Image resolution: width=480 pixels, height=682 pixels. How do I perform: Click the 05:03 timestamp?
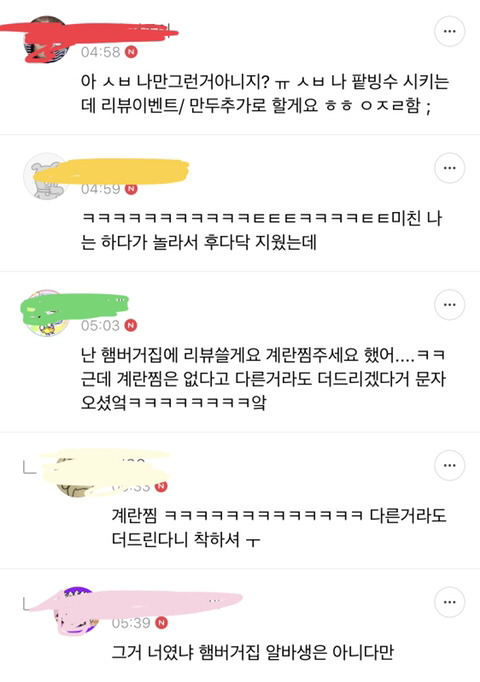[100, 325]
